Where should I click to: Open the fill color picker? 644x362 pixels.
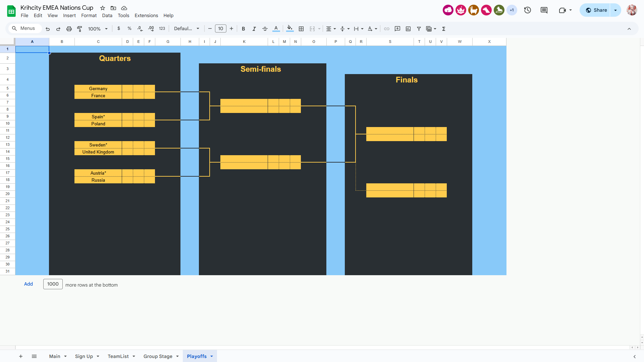pos(290,29)
